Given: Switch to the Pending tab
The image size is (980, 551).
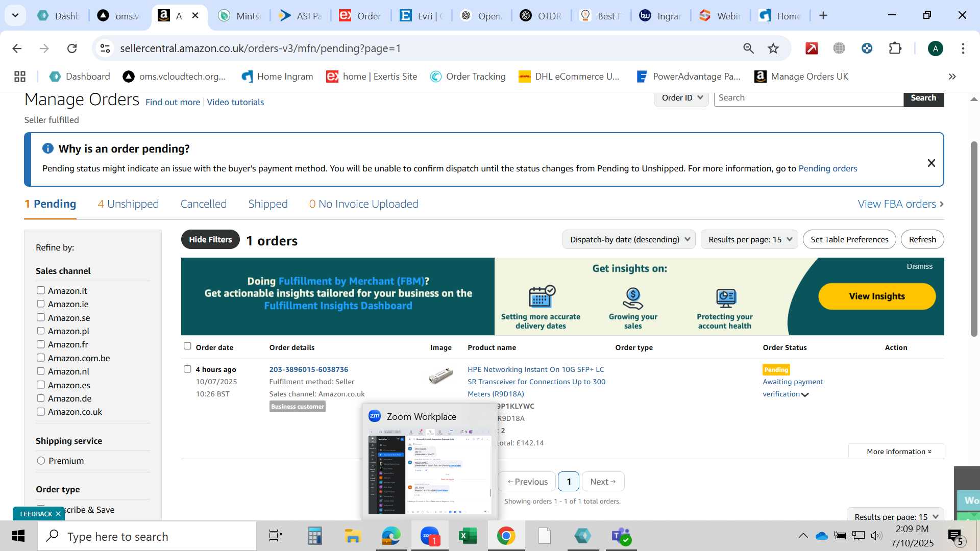Looking at the screenshot, I should [50, 204].
